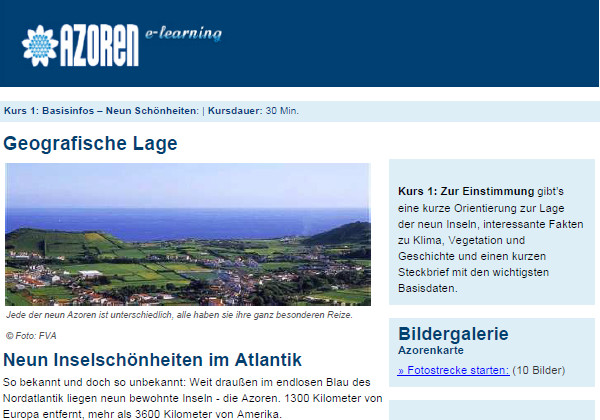Click the e-learning header text
Screen dimensions: 600x420
coord(183,34)
